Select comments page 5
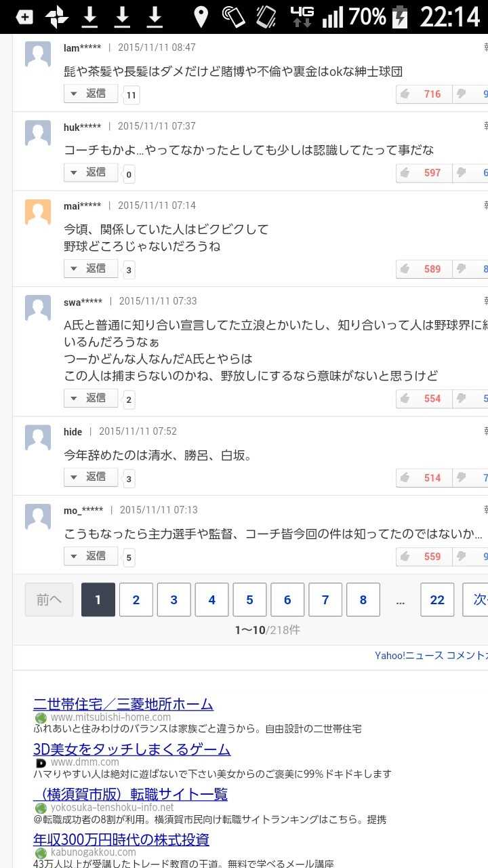 249,599
